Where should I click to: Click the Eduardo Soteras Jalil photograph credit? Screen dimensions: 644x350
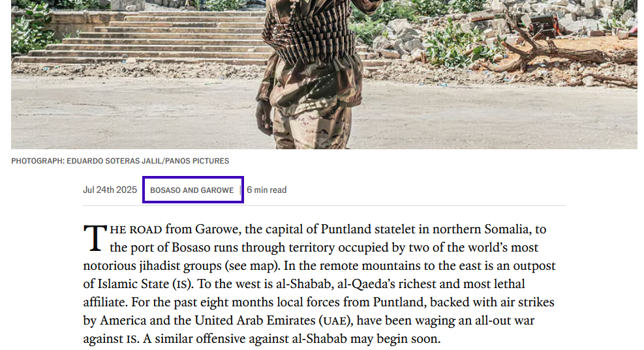pos(120,161)
